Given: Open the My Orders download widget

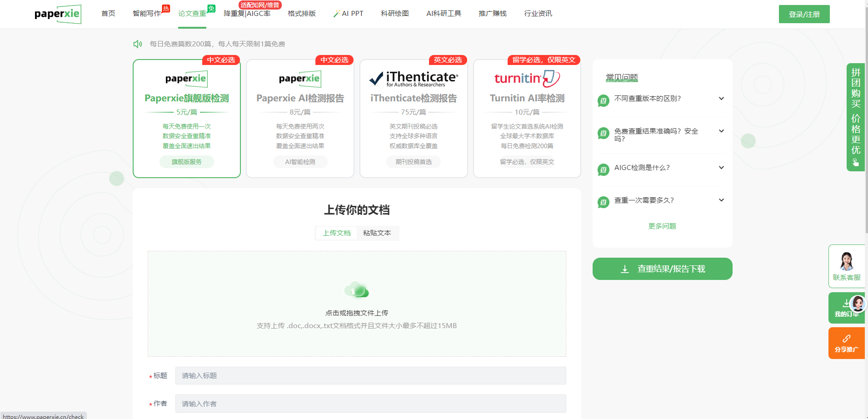Looking at the screenshot, I should coord(847,308).
